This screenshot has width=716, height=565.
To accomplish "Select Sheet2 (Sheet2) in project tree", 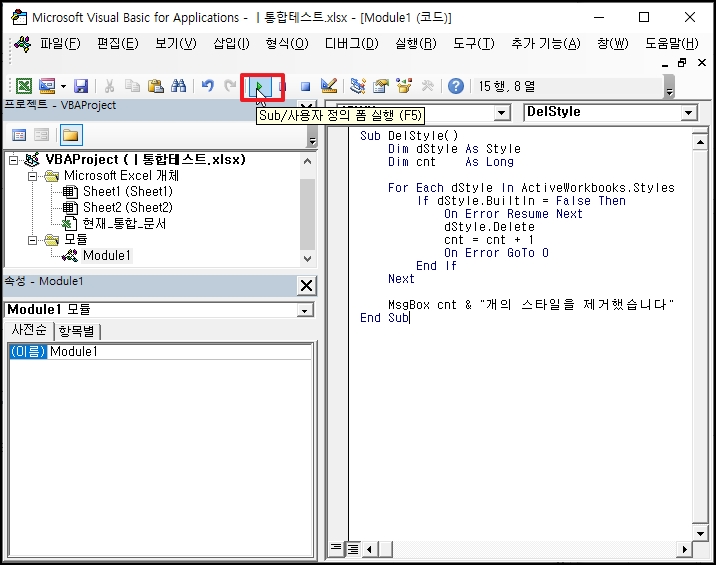I will pos(128,207).
